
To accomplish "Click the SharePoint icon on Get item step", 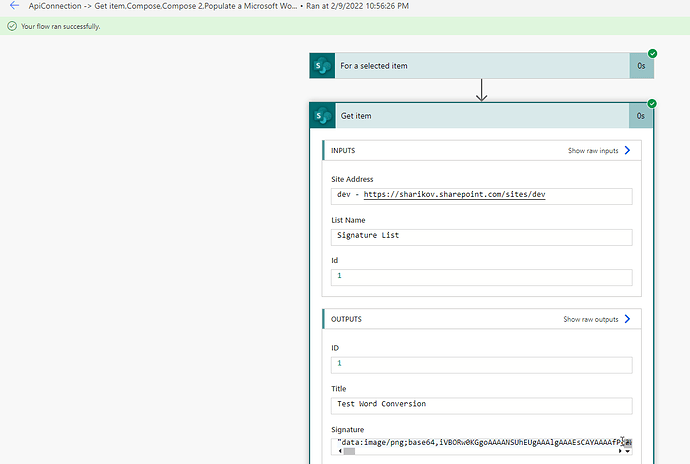I will 323,116.
